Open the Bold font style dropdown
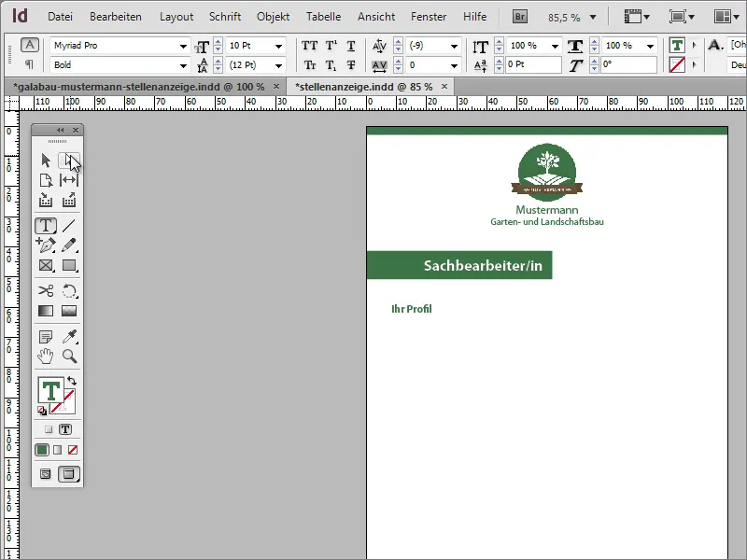The image size is (747, 560). 183,65
